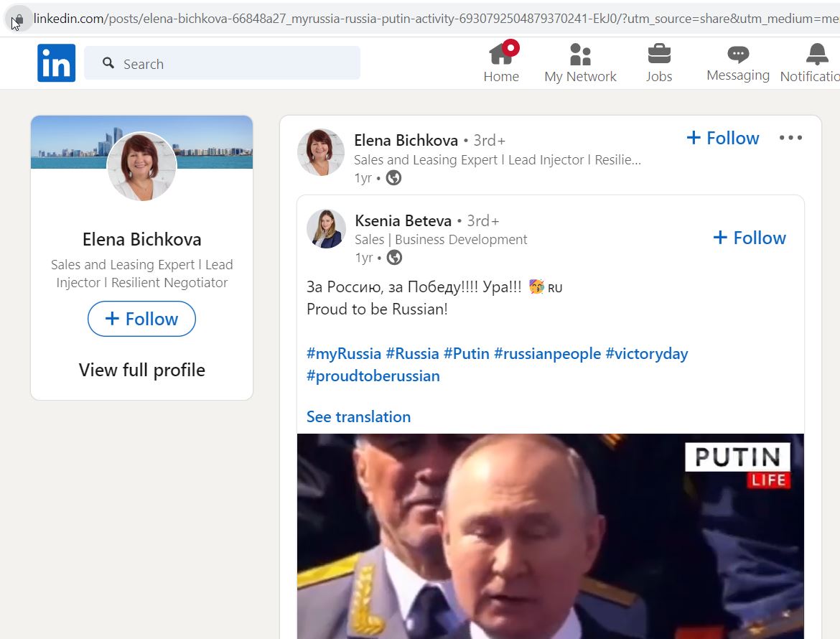Click Elena Bichkova's avatar in post header
This screenshot has height=639, width=840.
click(321, 152)
